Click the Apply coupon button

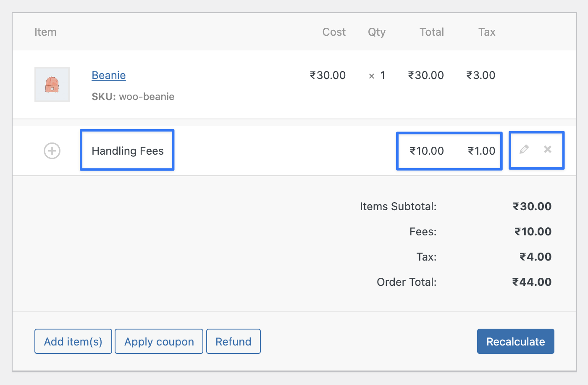pyautogui.click(x=159, y=341)
